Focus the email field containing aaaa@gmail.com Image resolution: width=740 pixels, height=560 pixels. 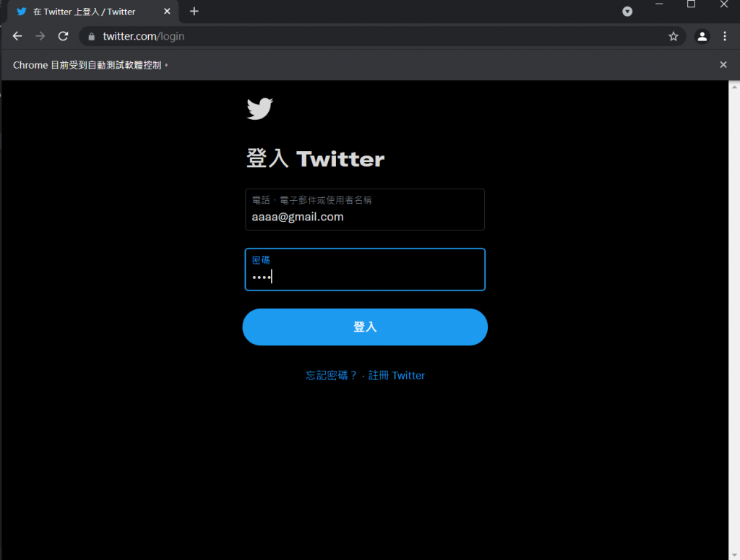(365, 210)
